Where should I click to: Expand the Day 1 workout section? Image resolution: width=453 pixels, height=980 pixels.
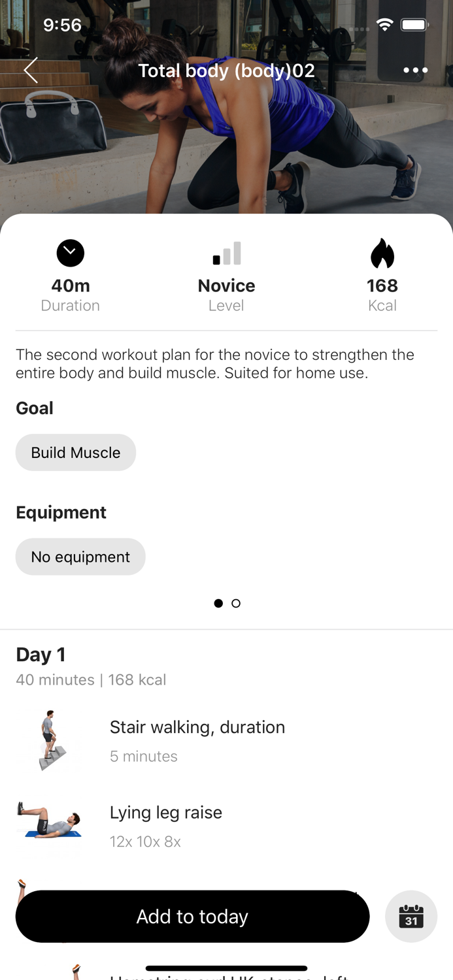(41, 654)
